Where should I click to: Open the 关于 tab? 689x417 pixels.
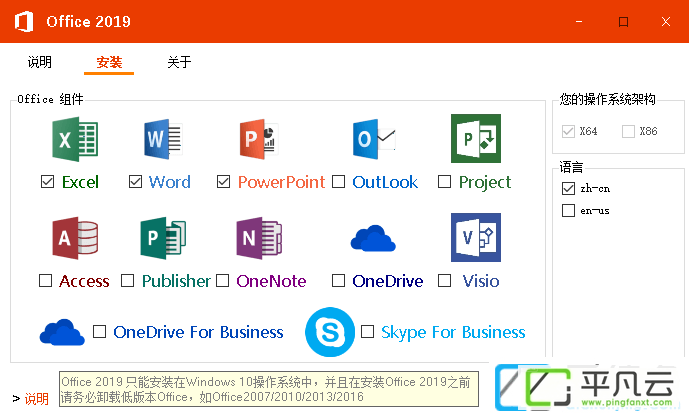(179, 62)
